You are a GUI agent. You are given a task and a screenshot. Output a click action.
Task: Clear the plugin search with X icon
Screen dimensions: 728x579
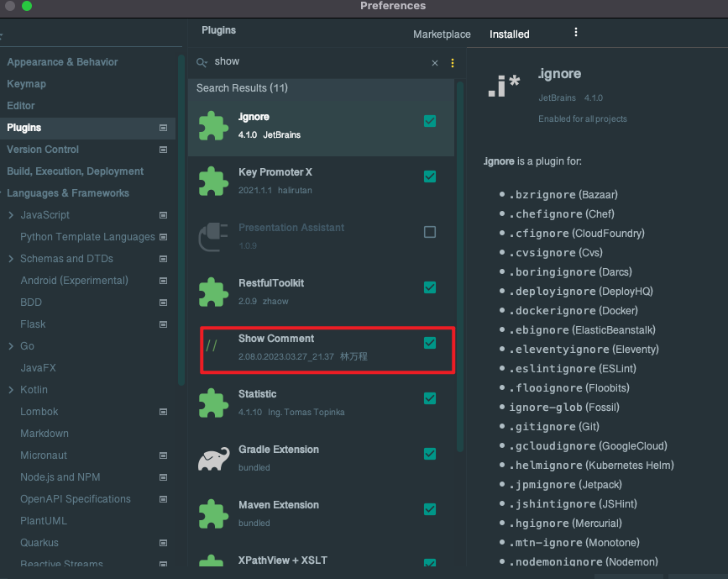pos(435,63)
